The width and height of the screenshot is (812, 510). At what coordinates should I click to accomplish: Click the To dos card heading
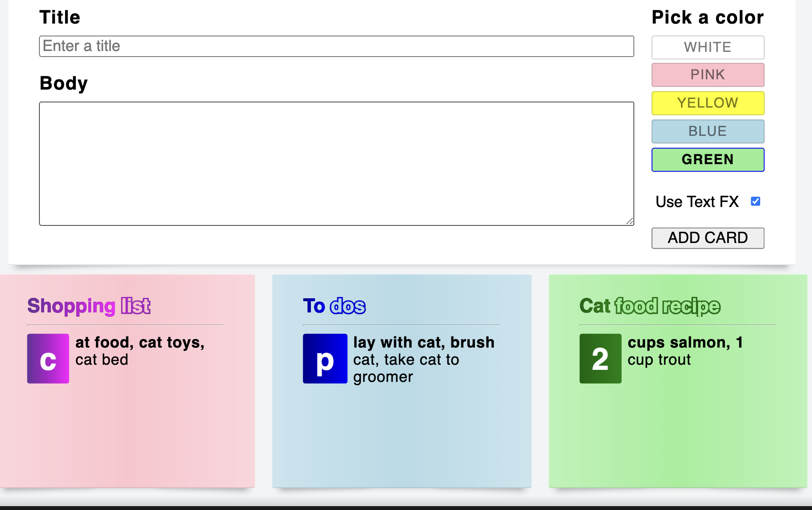334,306
